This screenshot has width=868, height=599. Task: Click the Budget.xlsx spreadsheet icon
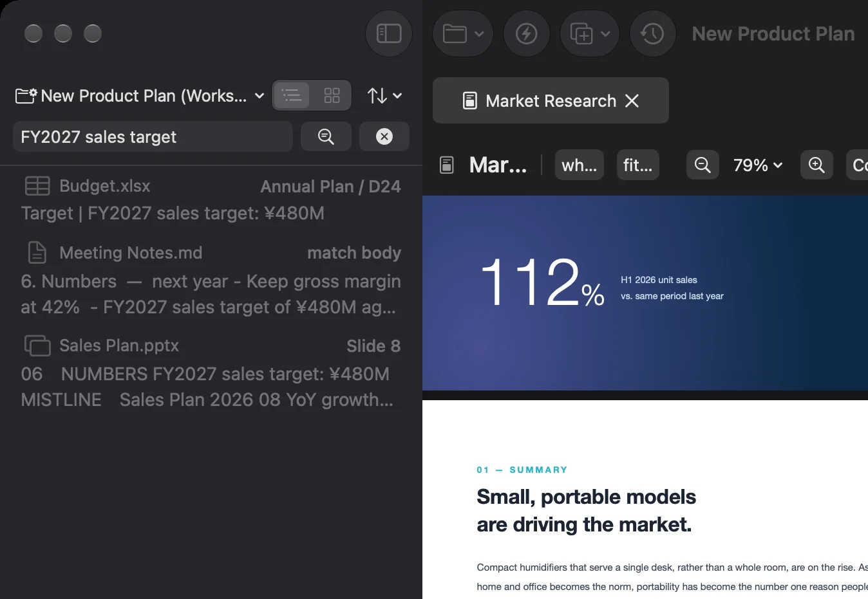pos(37,186)
